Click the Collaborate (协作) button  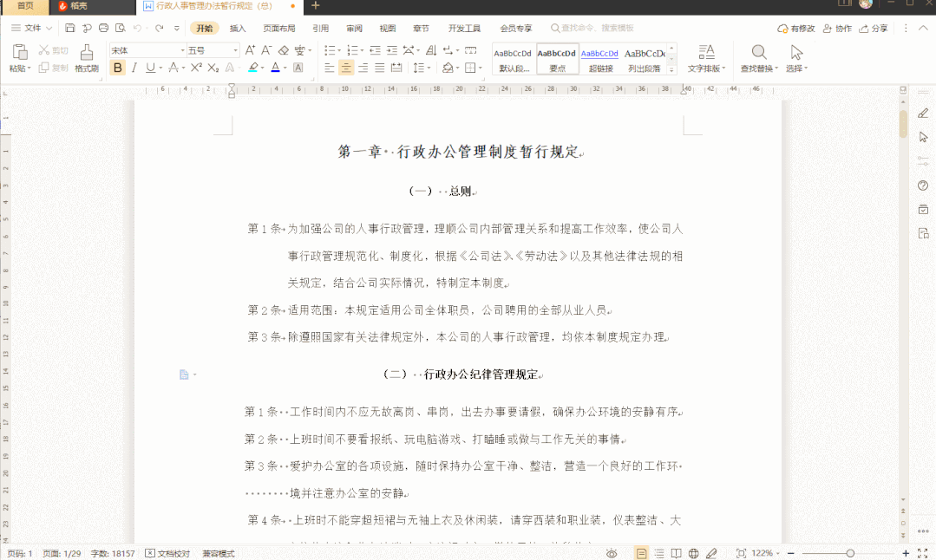[837, 28]
